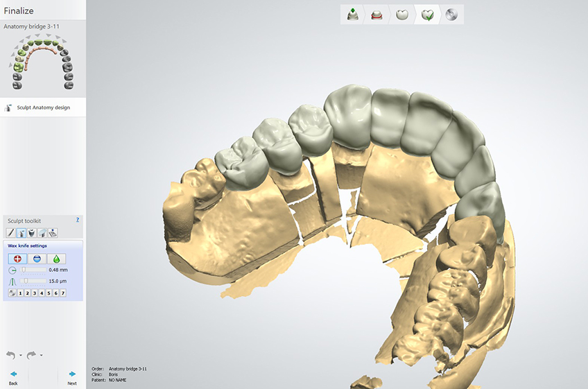
Task: Select wax knife preset 4
Action: [42, 293]
